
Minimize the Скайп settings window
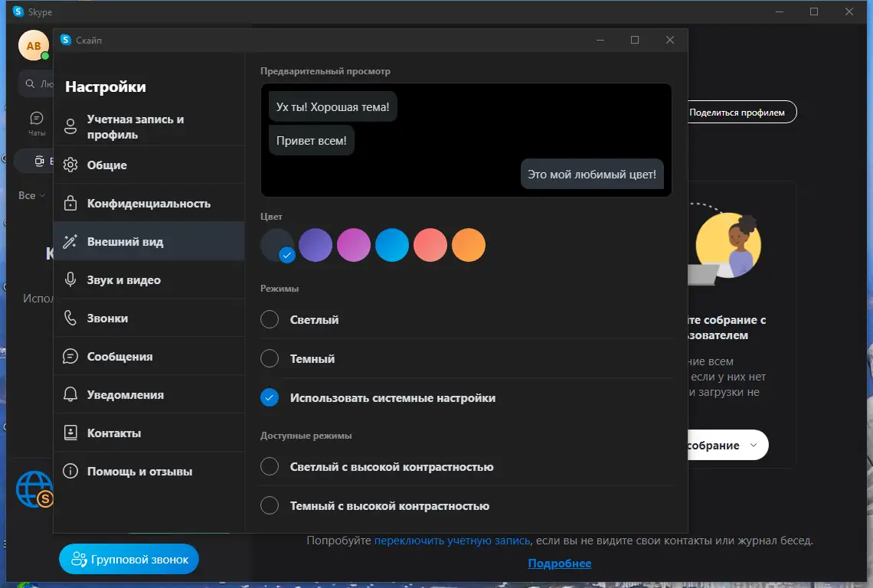[x=600, y=40]
